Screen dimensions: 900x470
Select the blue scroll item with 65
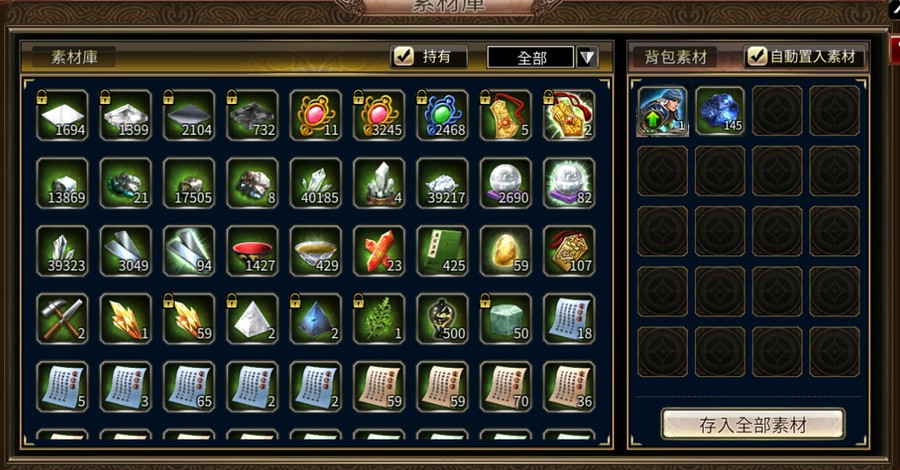(x=189, y=386)
